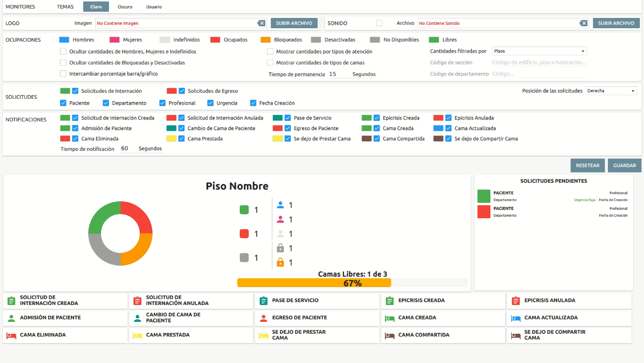This screenshot has height=363, width=644.
Task: Click the orange padlock blocked-beds icon
Action: click(280, 262)
